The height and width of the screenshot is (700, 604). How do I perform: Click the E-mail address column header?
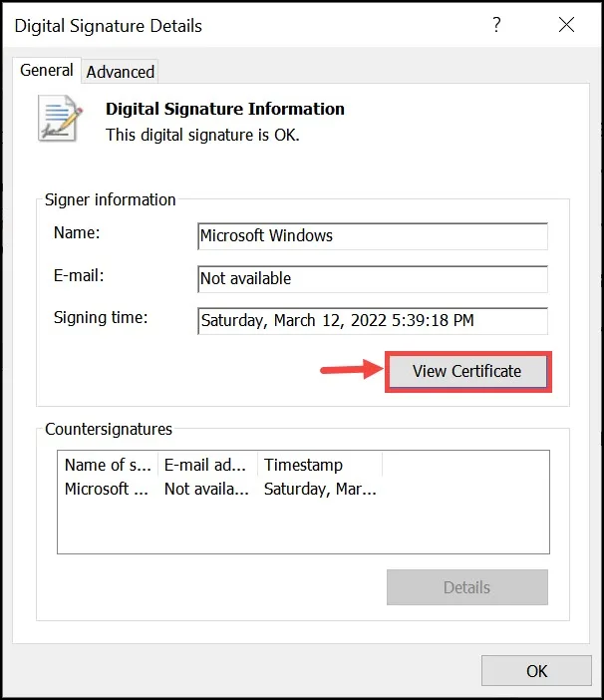207,465
